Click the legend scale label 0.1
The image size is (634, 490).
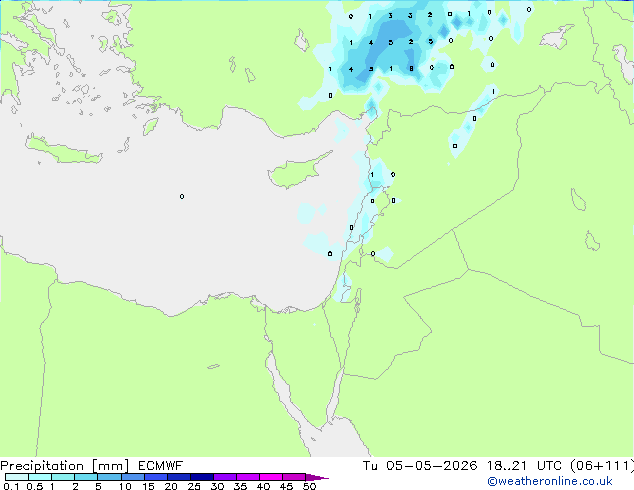(11, 486)
